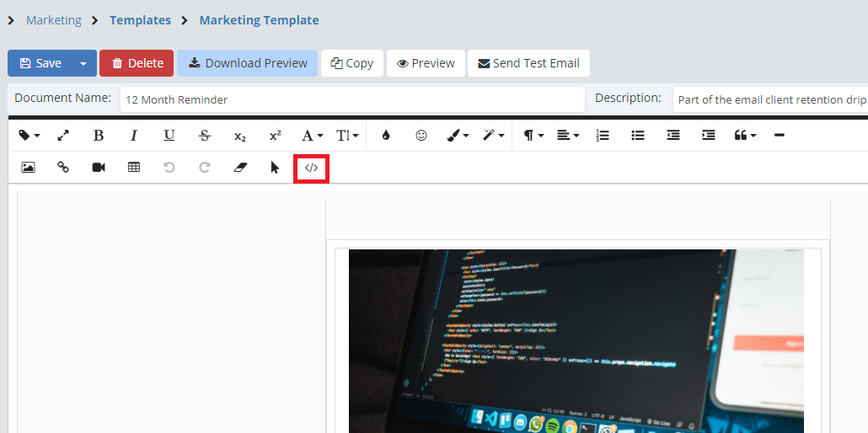Navigate to Marketing breadcrumb
The height and width of the screenshot is (433, 868).
click(x=54, y=20)
